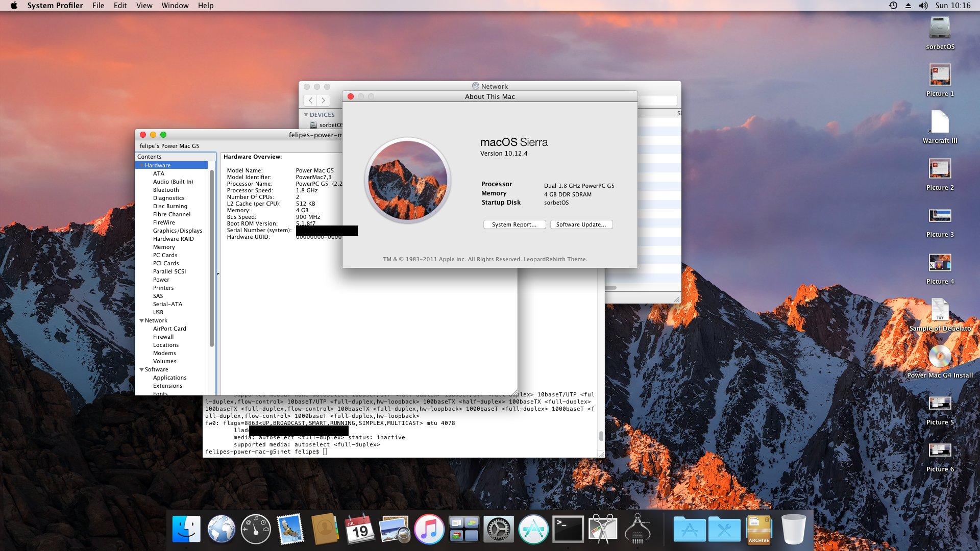Select Graphics/Displays in Hardware list
Viewport: 980px width, 551px height.
pyautogui.click(x=178, y=231)
